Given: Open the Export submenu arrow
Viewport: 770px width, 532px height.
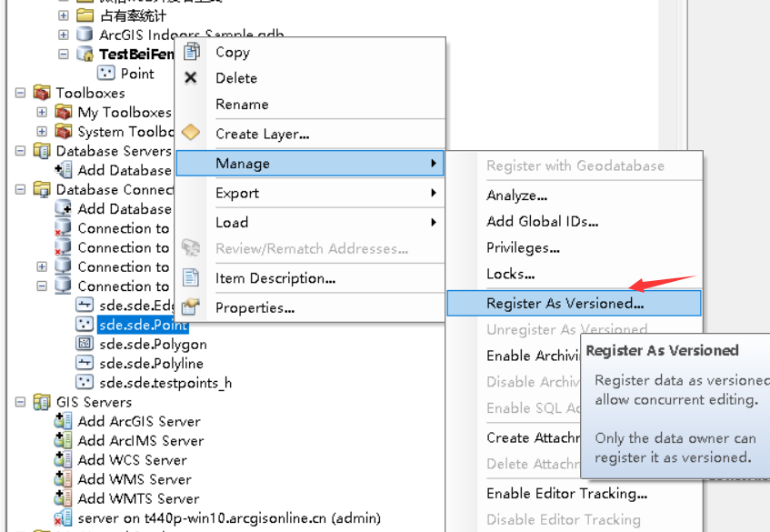Looking at the screenshot, I should pos(435,193).
